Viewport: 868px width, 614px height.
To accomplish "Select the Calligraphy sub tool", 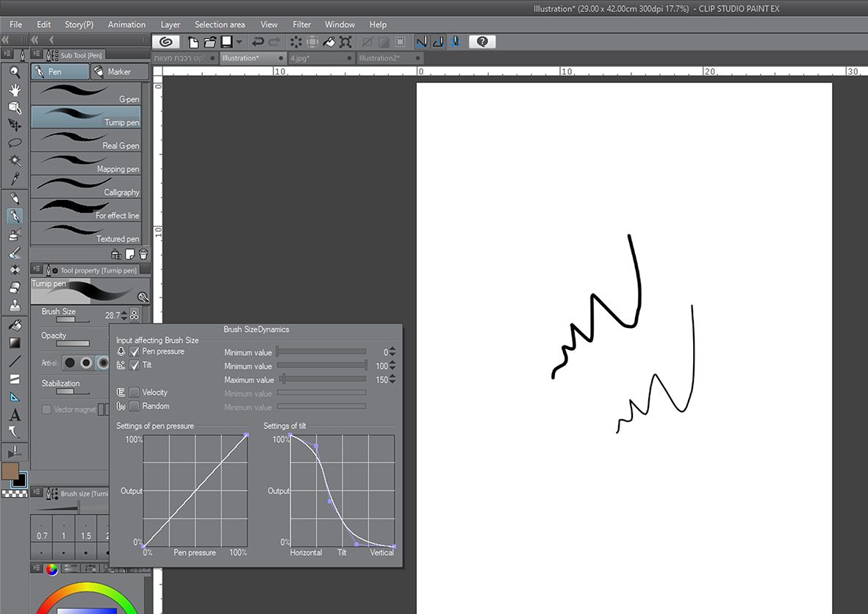I will click(x=86, y=186).
